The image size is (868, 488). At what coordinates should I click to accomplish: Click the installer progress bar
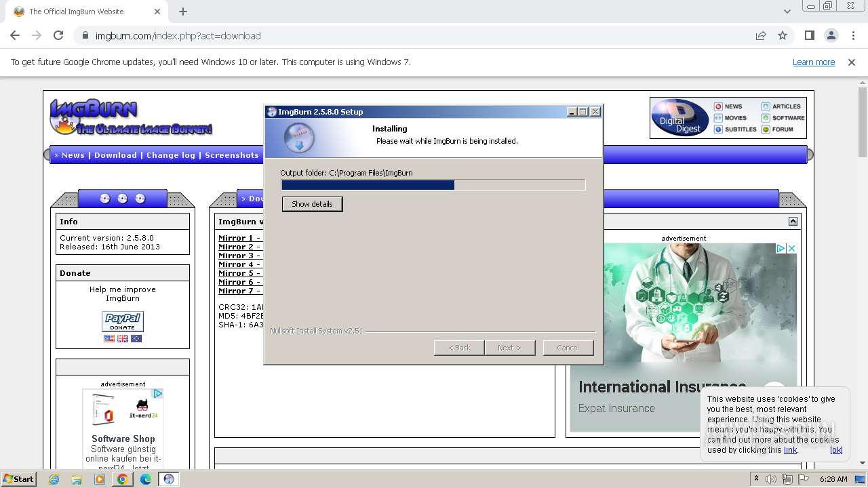click(433, 185)
